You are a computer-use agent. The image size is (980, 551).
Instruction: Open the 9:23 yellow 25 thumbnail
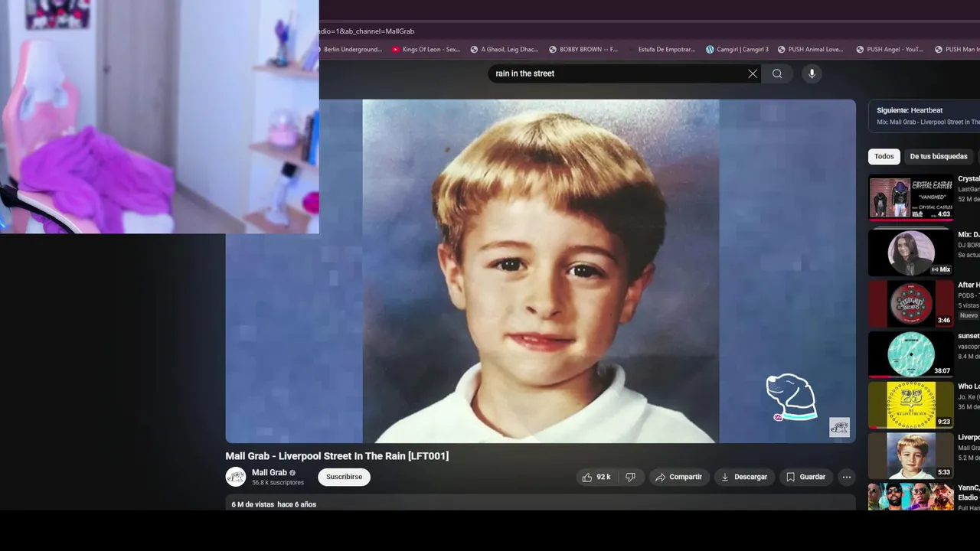click(x=910, y=405)
